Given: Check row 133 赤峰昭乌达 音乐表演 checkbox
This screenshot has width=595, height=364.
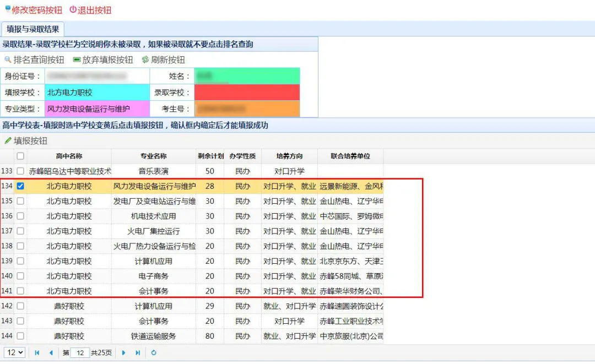Looking at the screenshot, I should tap(20, 171).
